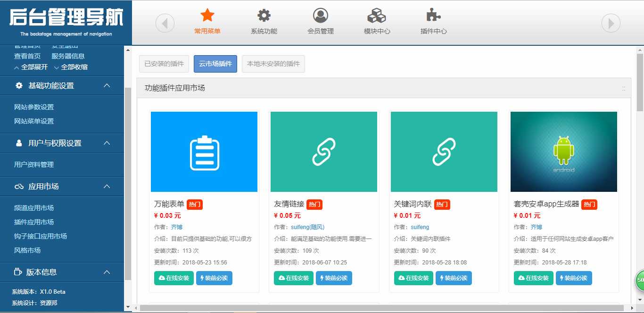
Task: Click 在线安装 for 套壳安卓app生成器
Action: [534, 278]
